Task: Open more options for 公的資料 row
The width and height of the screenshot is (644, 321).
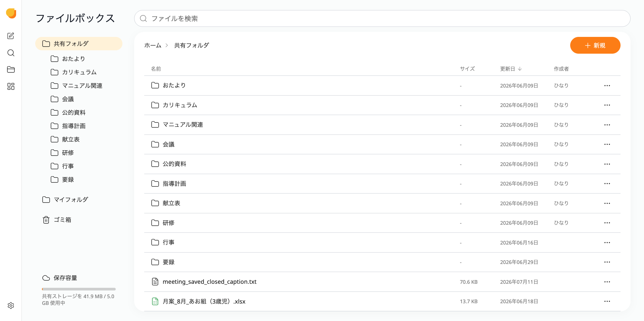Action: [607, 164]
